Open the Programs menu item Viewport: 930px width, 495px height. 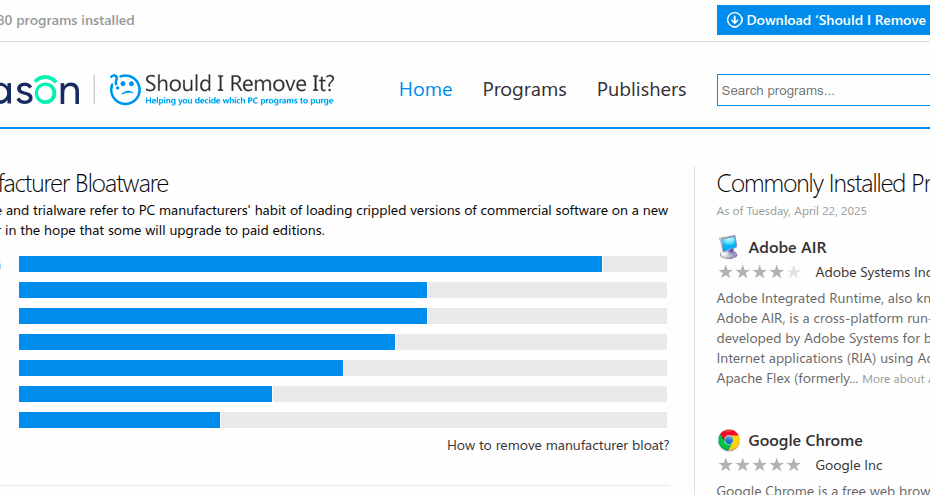click(x=524, y=90)
